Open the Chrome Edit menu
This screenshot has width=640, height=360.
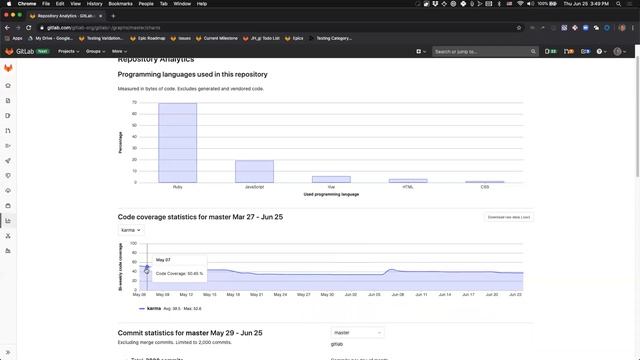pos(60,4)
